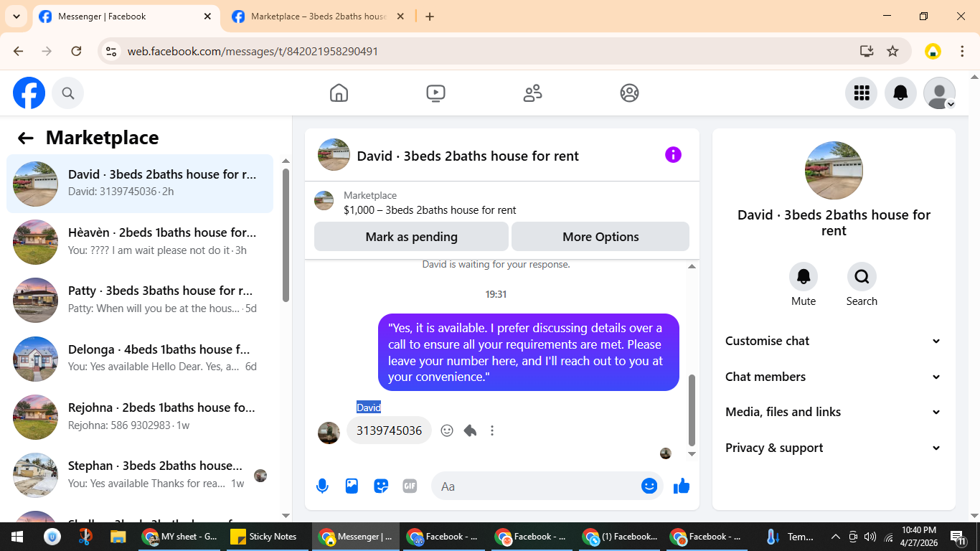
Task: Expand Privacy & support section
Action: (x=833, y=448)
